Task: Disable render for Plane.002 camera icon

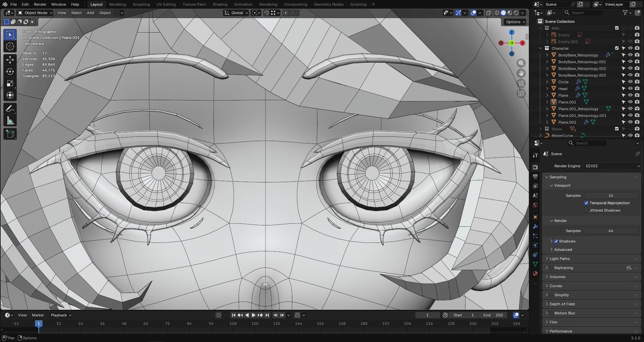Action: point(636,122)
